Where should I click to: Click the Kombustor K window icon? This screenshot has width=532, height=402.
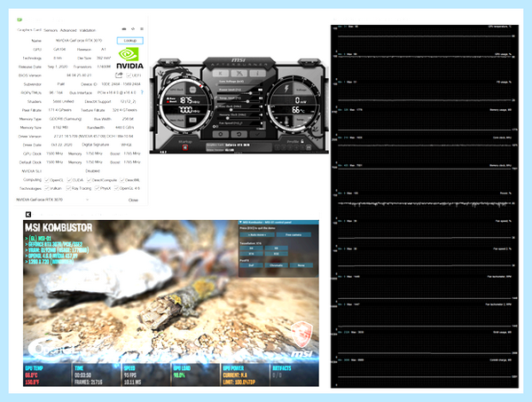point(28,214)
